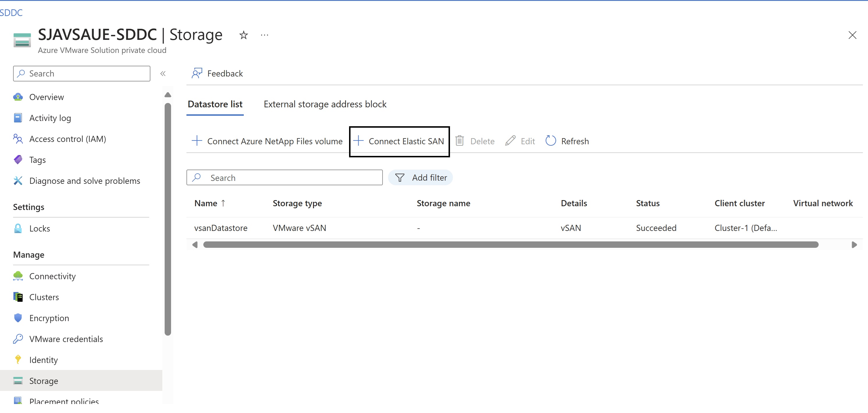Sort by the Name column header
Viewport: 868px width, 413px height.
(x=206, y=203)
